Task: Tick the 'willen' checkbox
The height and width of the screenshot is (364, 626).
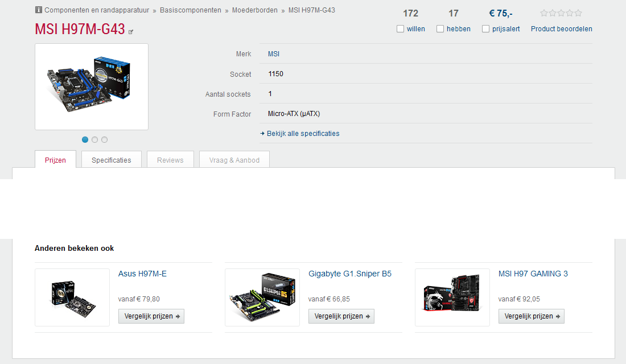Action: click(x=401, y=29)
